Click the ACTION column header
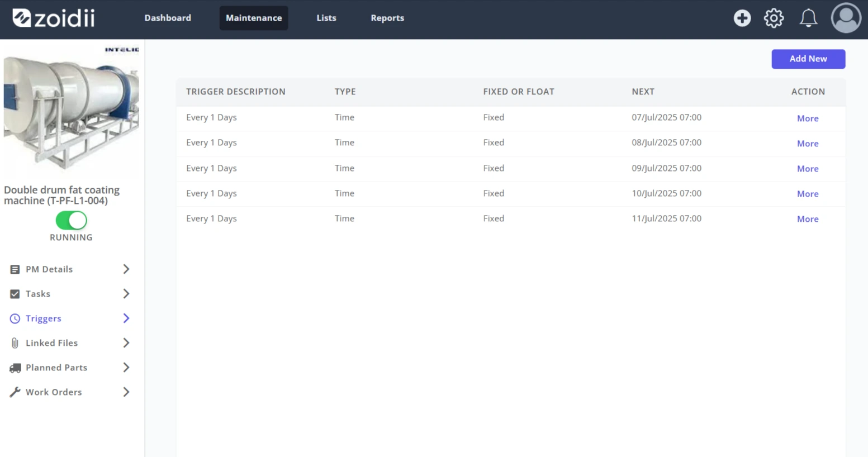This screenshot has width=868, height=457. coord(808,92)
